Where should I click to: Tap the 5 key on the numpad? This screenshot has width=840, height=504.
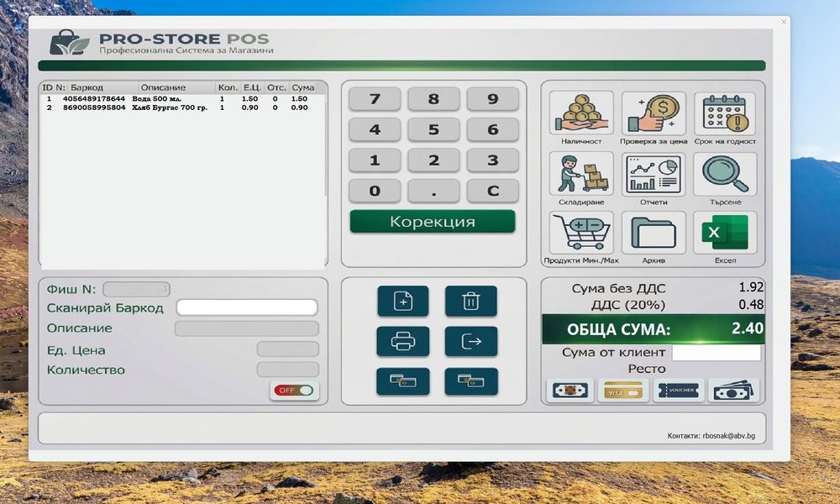[433, 129]
